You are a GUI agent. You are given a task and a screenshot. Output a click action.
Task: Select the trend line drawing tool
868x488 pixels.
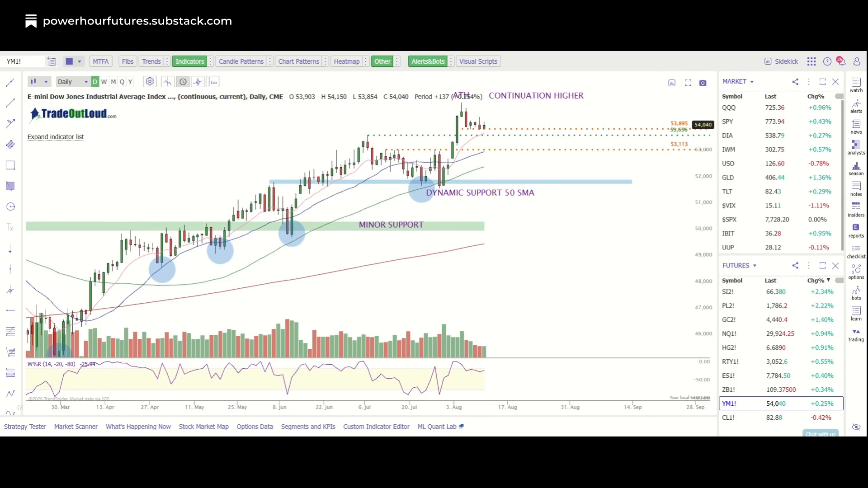pyautogui.click(x=10, y=83)
